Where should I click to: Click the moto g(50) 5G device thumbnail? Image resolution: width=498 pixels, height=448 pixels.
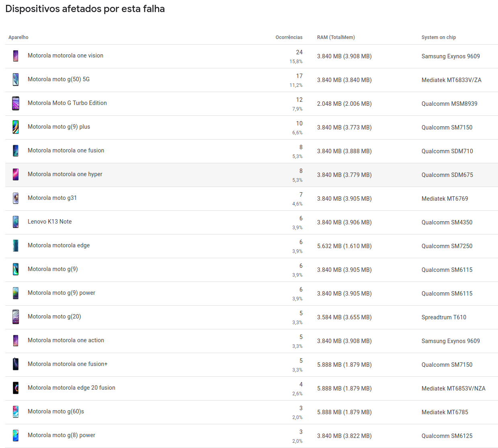(15, 80)
